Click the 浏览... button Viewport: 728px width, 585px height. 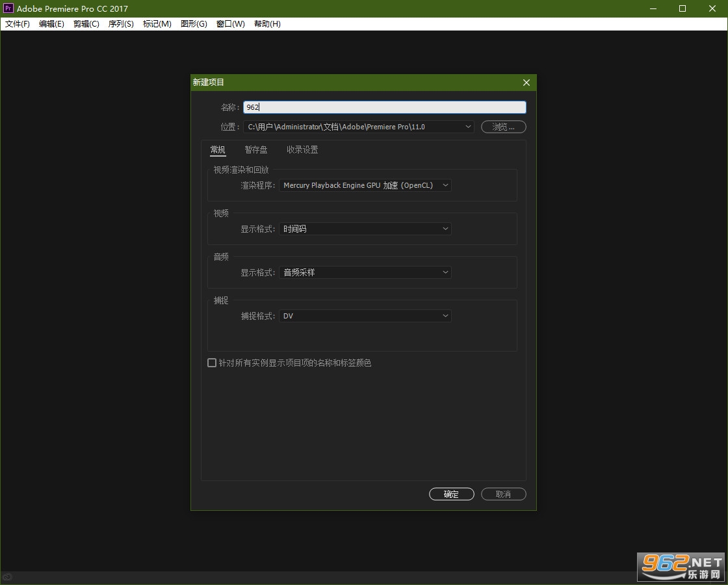point(503,127)
